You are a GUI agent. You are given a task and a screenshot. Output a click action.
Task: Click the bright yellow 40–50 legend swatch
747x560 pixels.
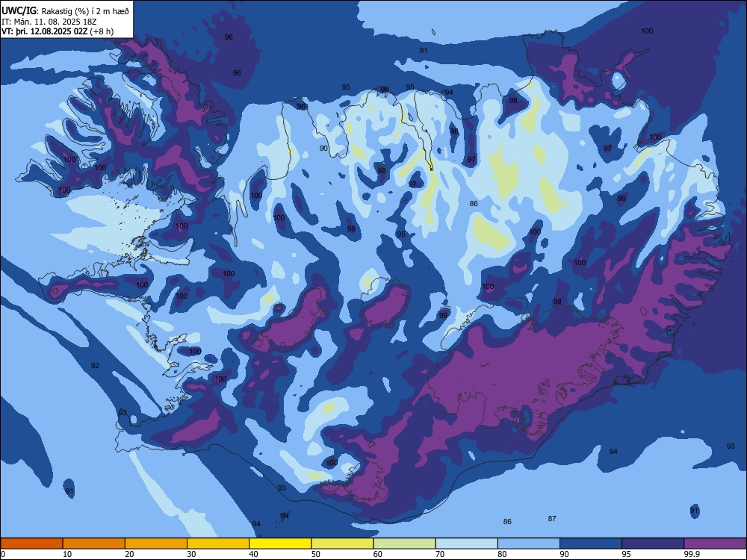[280, 544]
